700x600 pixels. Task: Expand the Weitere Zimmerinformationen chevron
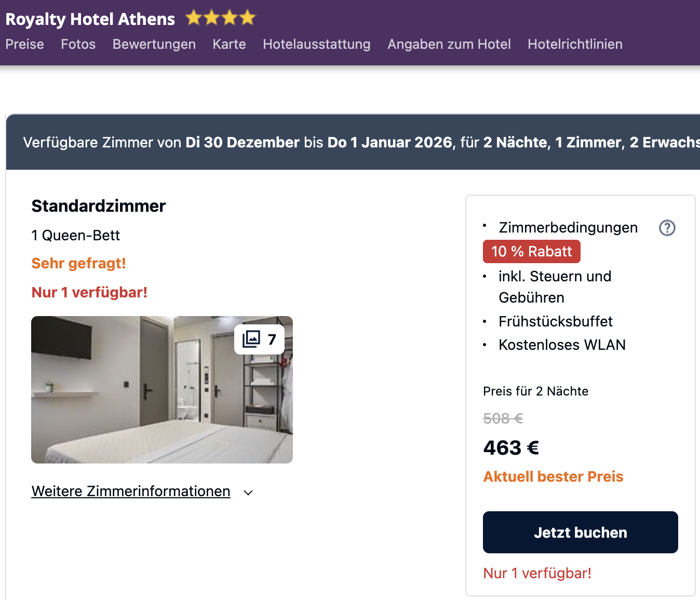coord(248,493)
